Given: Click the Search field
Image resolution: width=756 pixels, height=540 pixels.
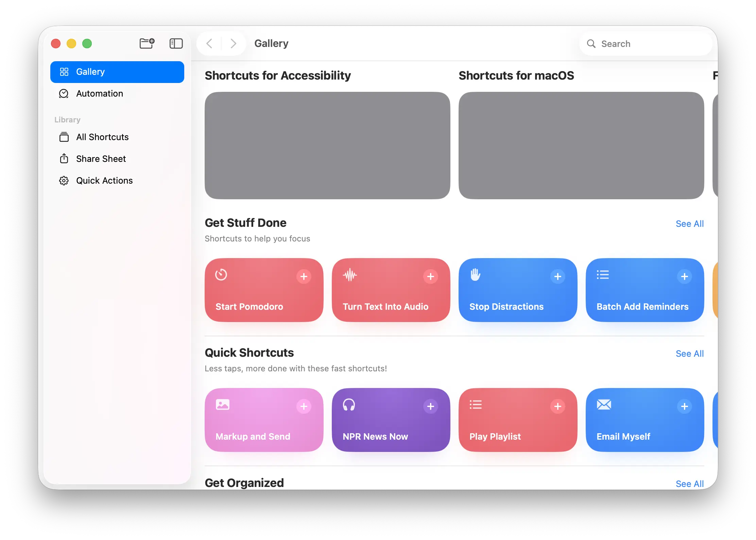Looking at the screenshot, I should 646,44.
